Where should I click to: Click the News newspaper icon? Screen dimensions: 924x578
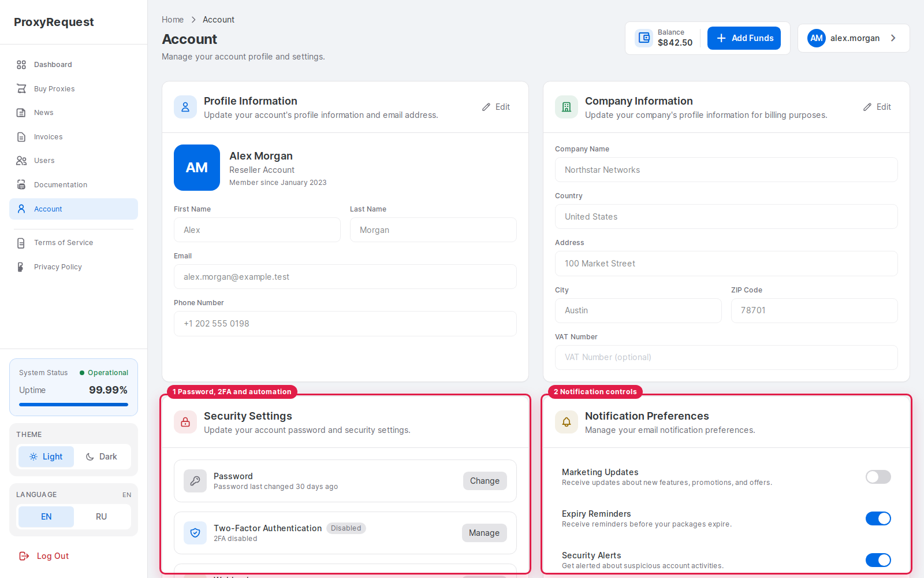pyautogui.click(x=21, y=113)
